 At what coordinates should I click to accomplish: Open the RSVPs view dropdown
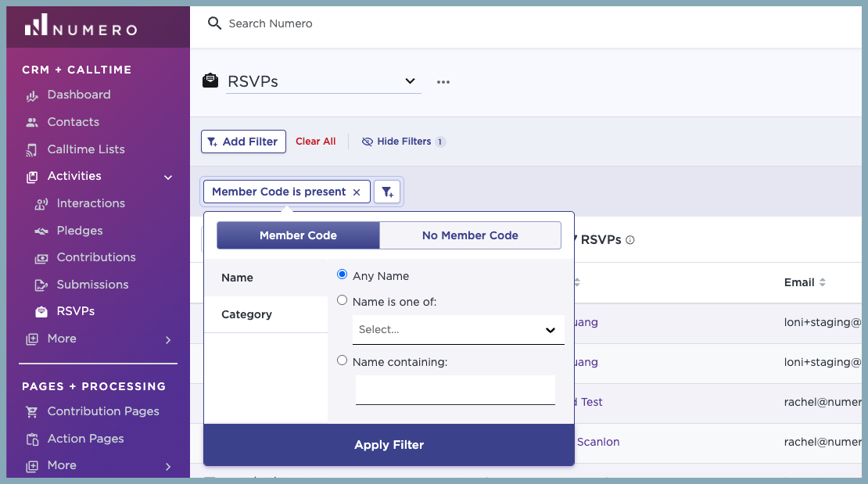[x=323, y=81]
